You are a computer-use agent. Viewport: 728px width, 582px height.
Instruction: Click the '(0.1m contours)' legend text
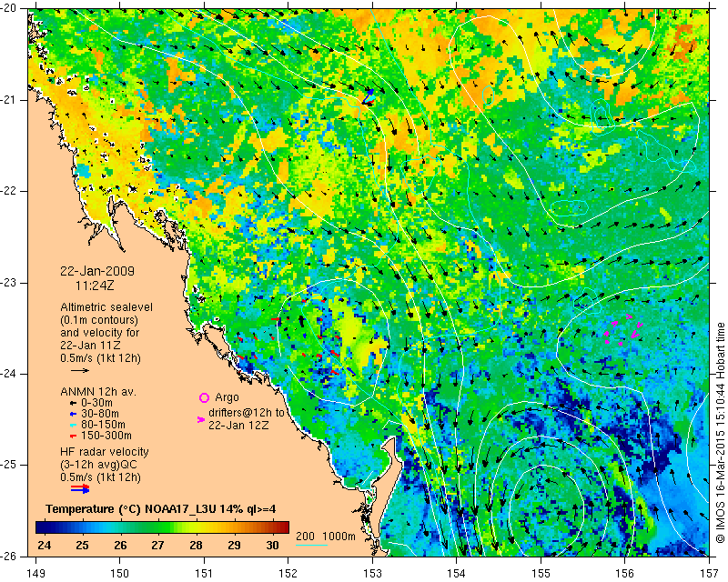(99, 320)
